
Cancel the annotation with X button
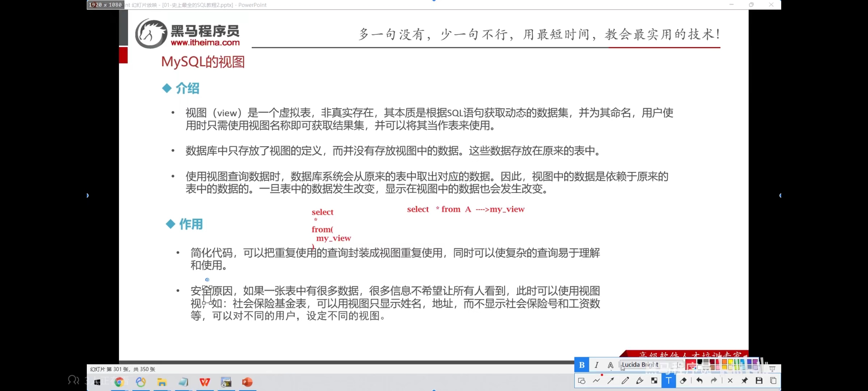(x=730, y=381)
